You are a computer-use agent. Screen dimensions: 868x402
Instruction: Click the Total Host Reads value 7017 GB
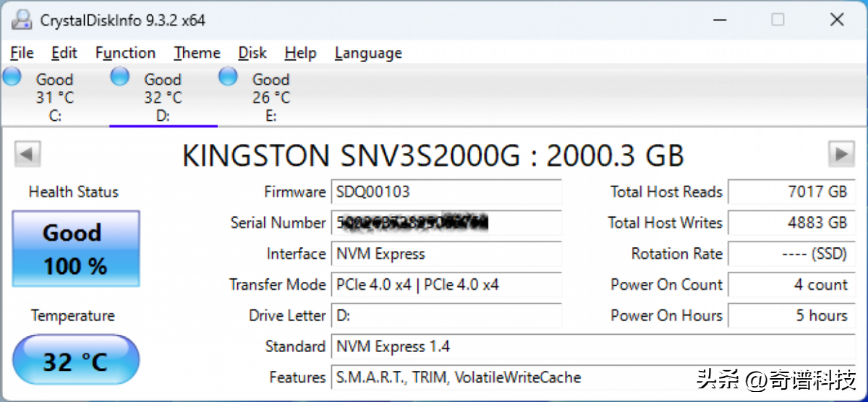(x=791, y=192)
